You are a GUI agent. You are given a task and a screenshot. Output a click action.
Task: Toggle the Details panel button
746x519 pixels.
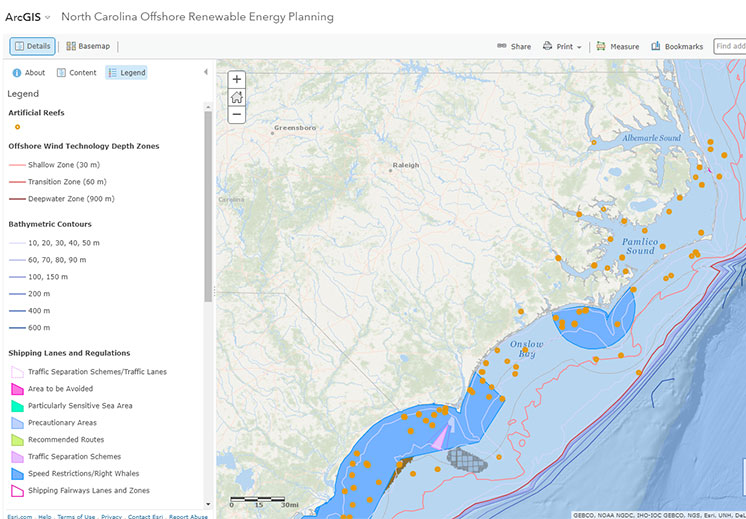(33, 46)
